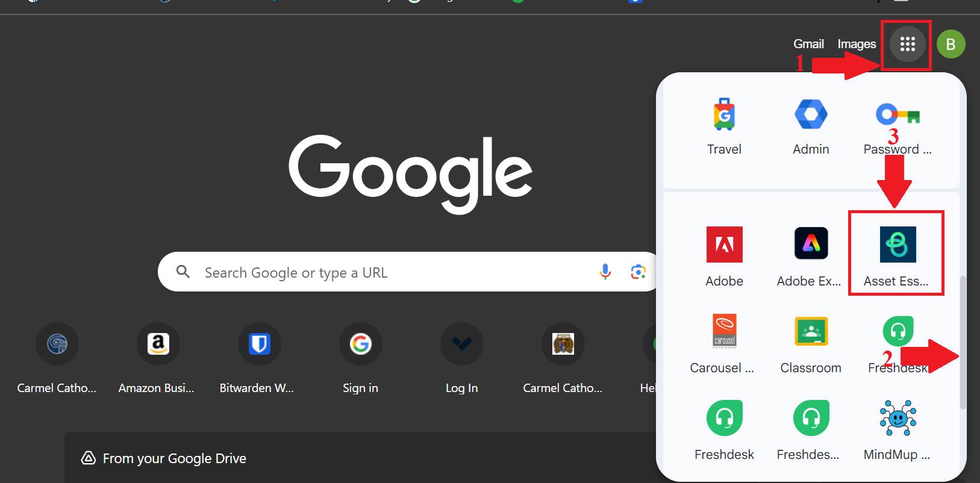Open the Carmel Catho... shortcut with crest icon

(563, 359)
